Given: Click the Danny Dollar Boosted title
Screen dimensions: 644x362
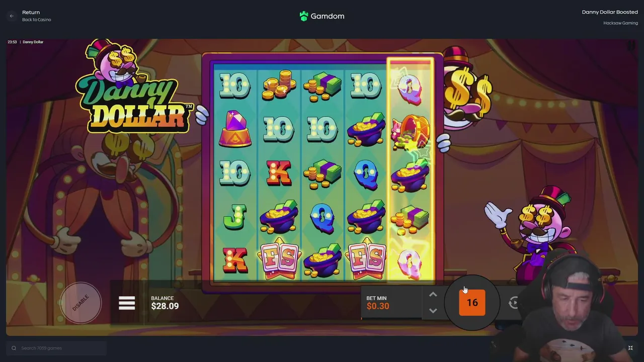Looking at the screenshot, I should pos(610,12).
